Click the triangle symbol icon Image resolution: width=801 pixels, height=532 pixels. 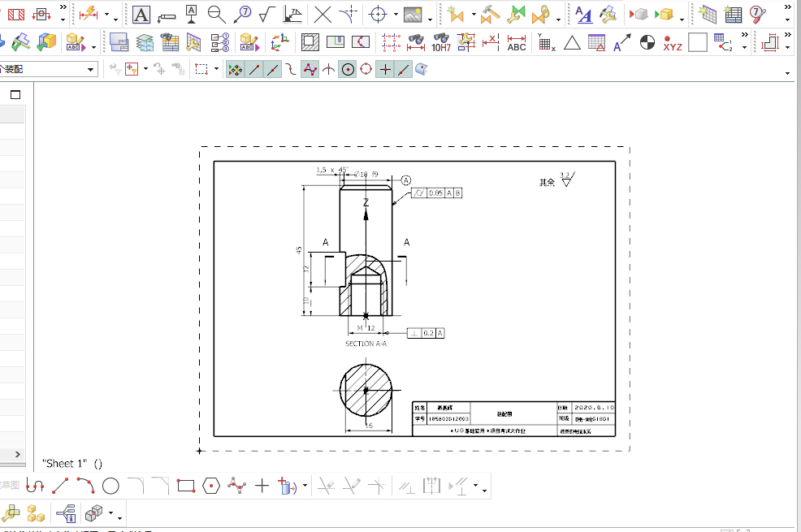click(572, 42)
